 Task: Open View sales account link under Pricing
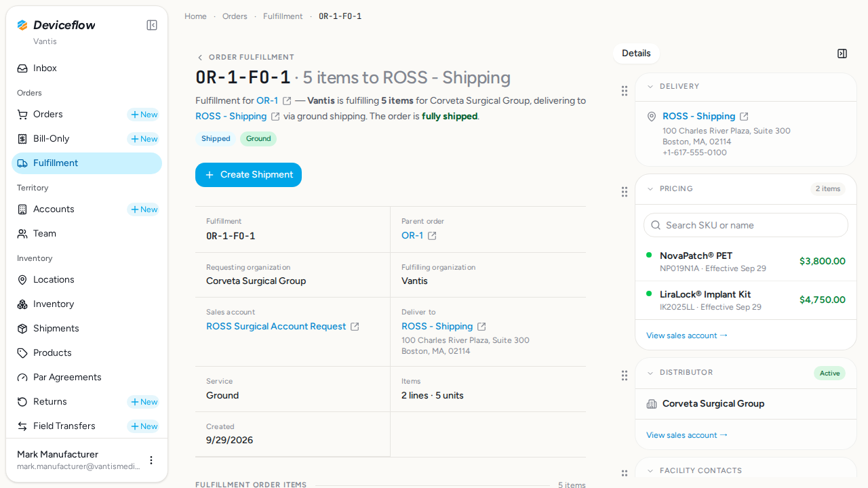687,335
